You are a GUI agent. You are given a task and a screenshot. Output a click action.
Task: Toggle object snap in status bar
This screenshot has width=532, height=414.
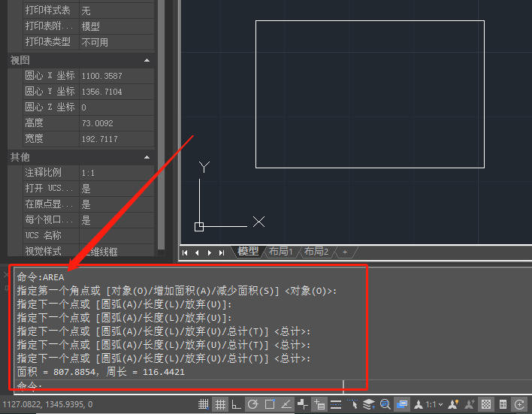pos(270,404)
